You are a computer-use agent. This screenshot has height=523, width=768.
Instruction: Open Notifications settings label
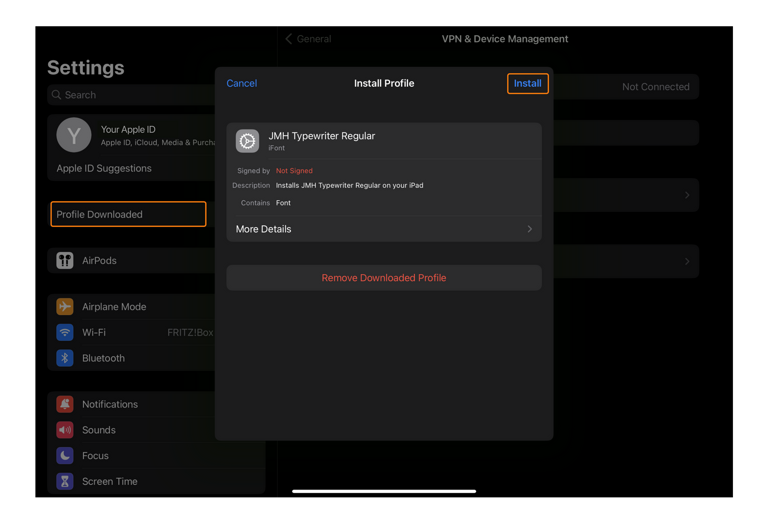coord(110,404)
